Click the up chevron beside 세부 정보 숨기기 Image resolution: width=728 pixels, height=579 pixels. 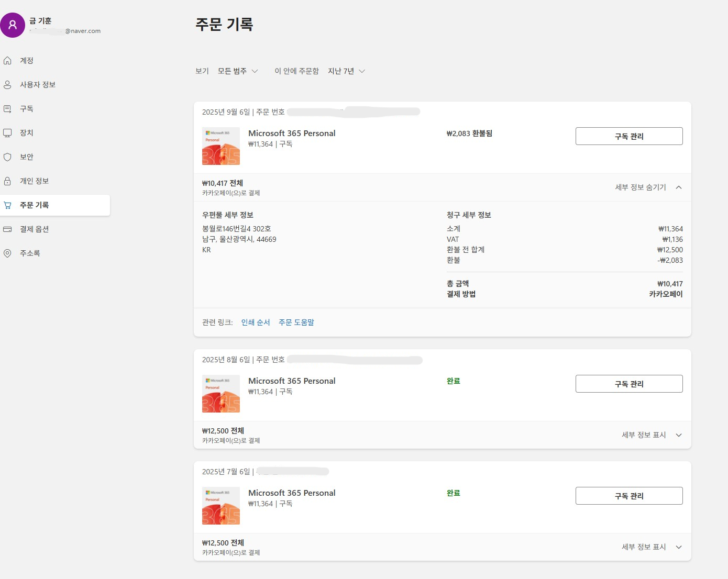point(679,187)
